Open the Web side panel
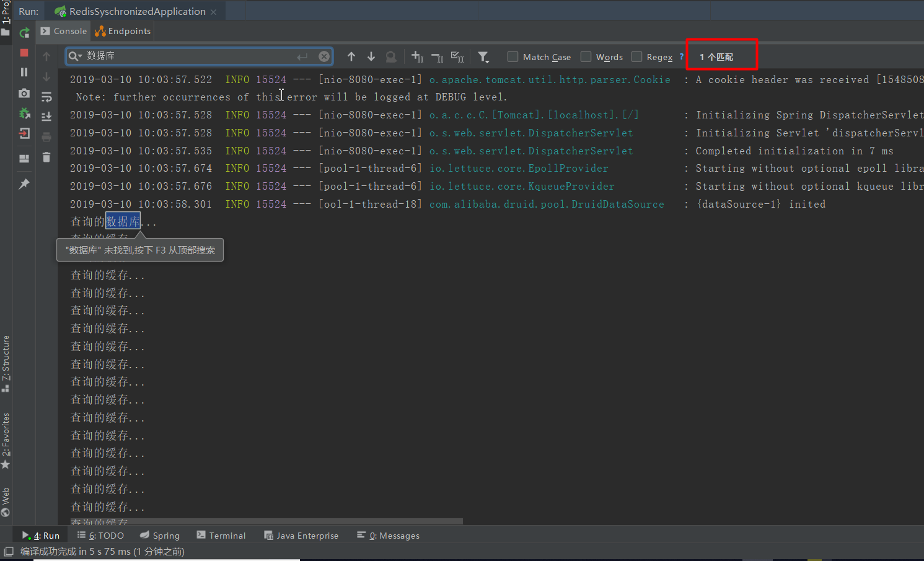This screenshot has height=561, width=924. [6, 502]
